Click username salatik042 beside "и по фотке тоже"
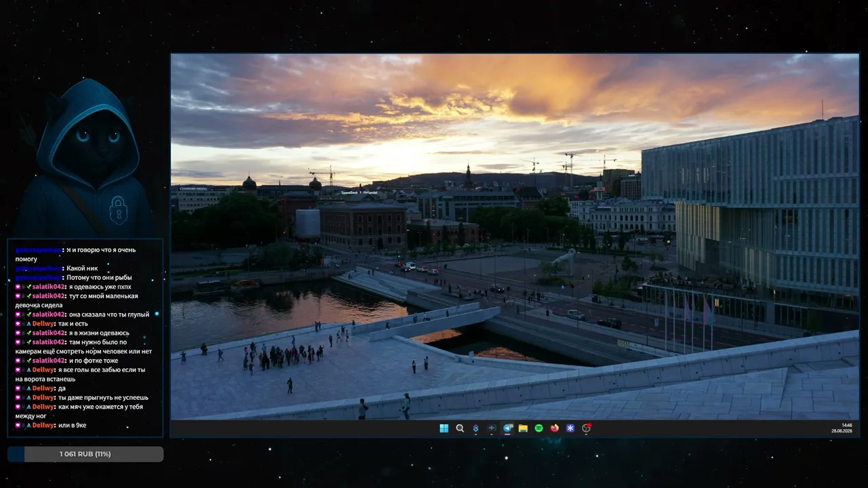This screenshot has width=868, height=488. pos(49,361)
